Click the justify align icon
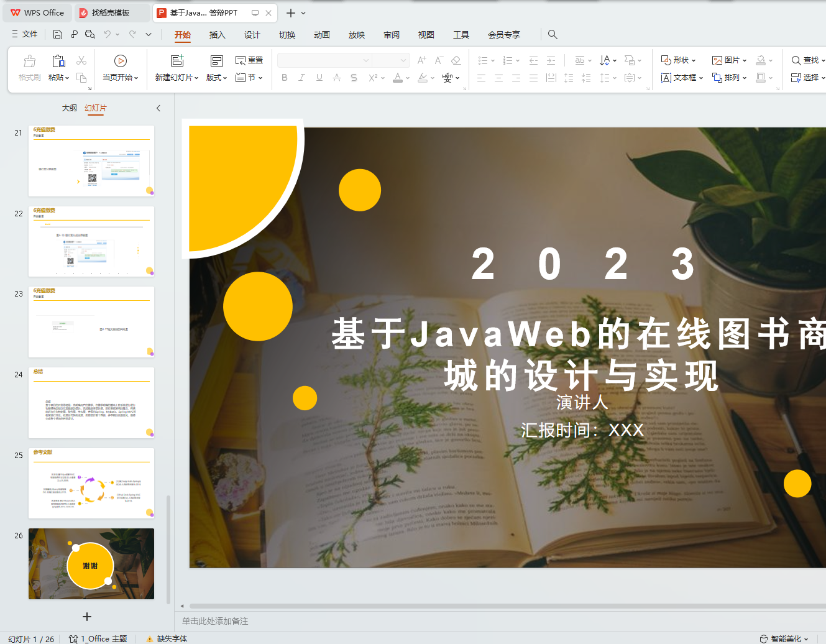 (x=533, y=78)
